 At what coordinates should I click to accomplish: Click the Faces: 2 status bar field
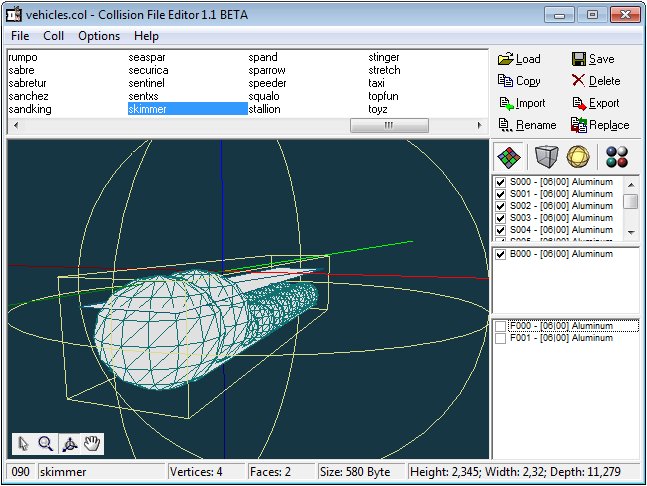281,472
